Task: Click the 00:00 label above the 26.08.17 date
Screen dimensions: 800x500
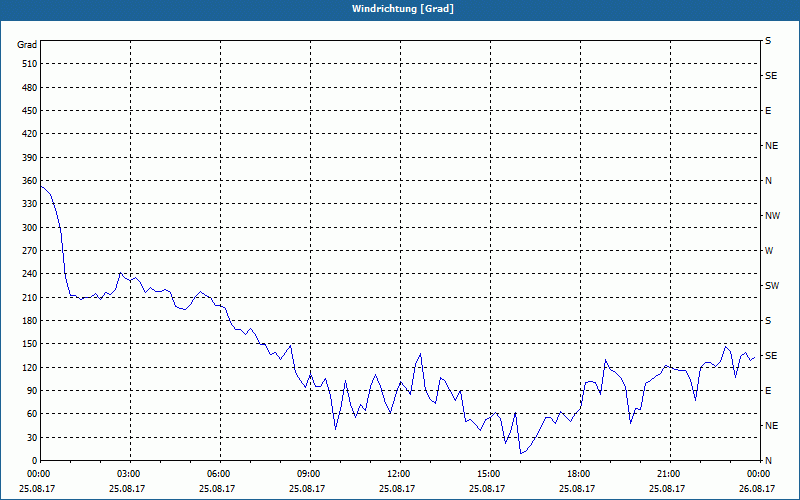Action: click(758, 474)
